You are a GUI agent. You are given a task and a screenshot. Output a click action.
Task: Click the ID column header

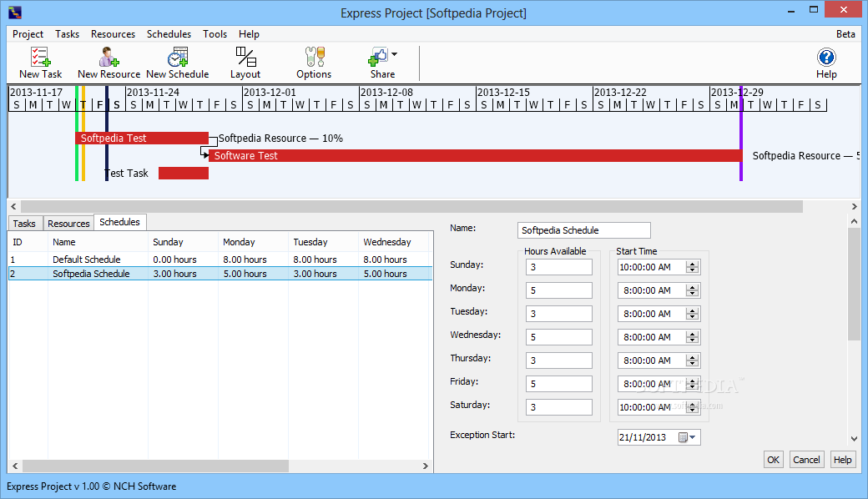click(28, 242)
